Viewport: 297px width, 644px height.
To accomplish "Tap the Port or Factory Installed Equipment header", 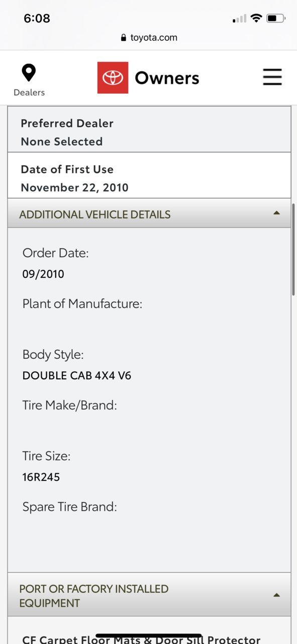I will (x=149, y=595).
